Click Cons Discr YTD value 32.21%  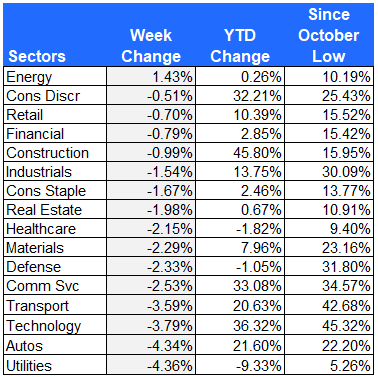pos(240,96)
